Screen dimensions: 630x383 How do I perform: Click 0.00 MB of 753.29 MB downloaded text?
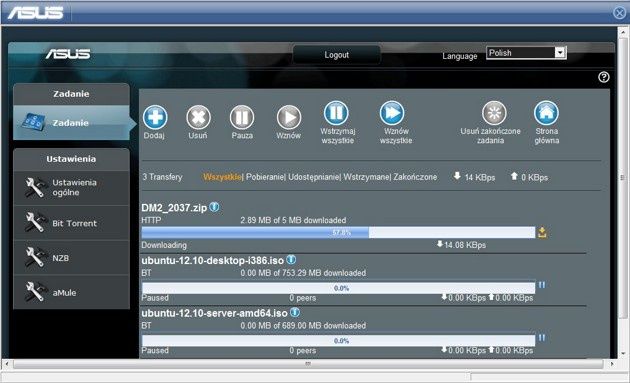coord(303,273)
